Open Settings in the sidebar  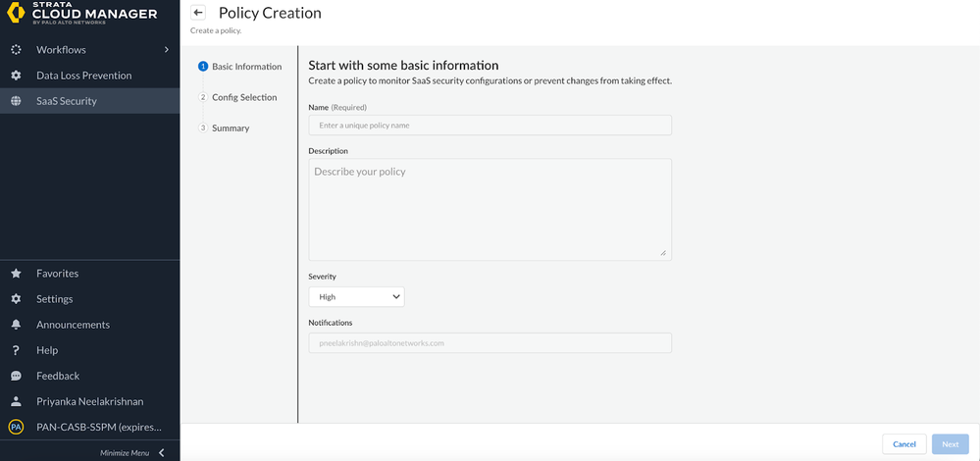[x=54, y=299]
